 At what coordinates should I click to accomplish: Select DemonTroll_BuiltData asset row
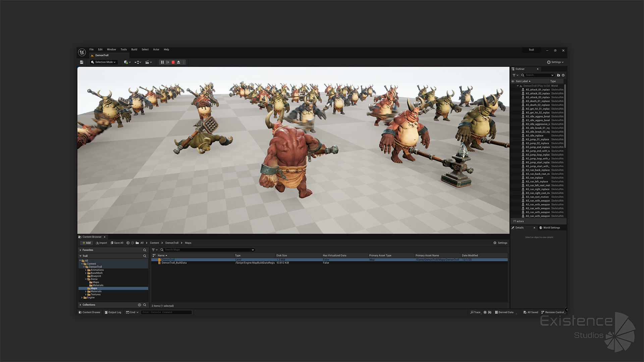pyautogui.click(x=174, y=263)
